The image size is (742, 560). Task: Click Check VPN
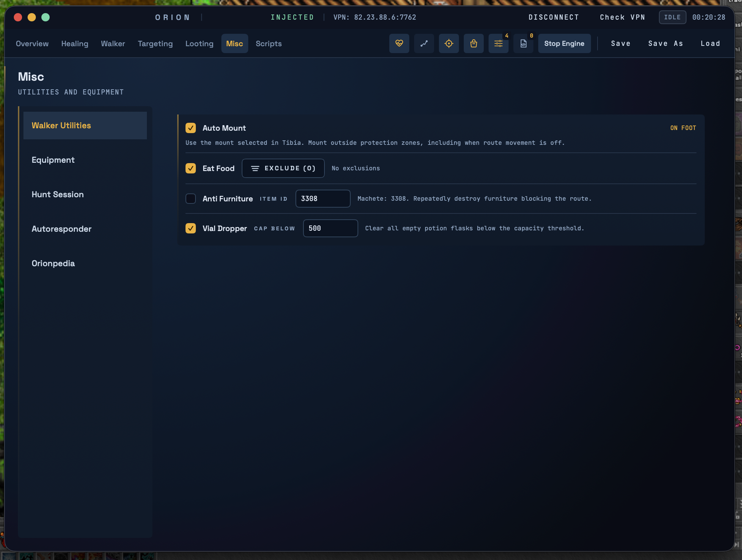(x=622, y=17)
